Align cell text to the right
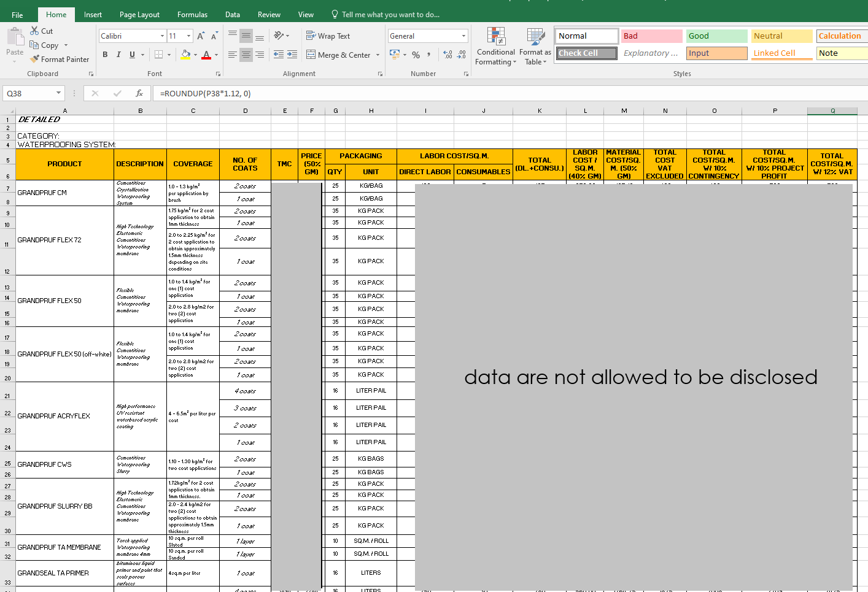Image resolution: width=868 pixels, height=592 pixels. (x=260, y=55)
